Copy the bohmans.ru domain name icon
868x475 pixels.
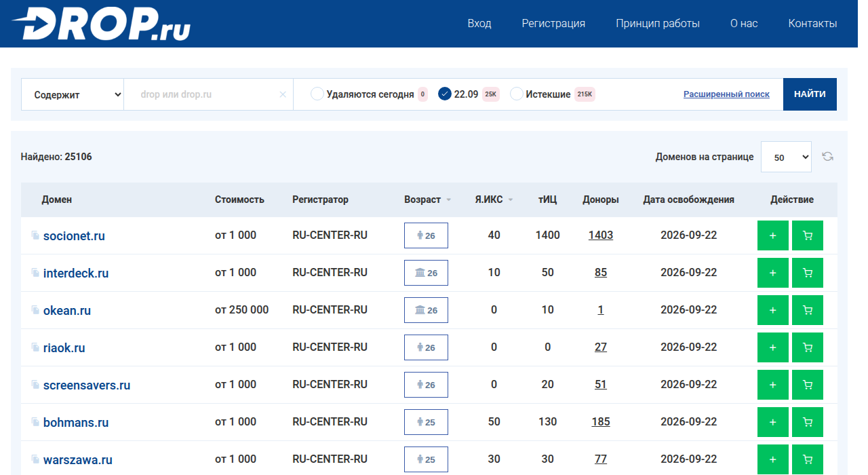click(35, 422)
